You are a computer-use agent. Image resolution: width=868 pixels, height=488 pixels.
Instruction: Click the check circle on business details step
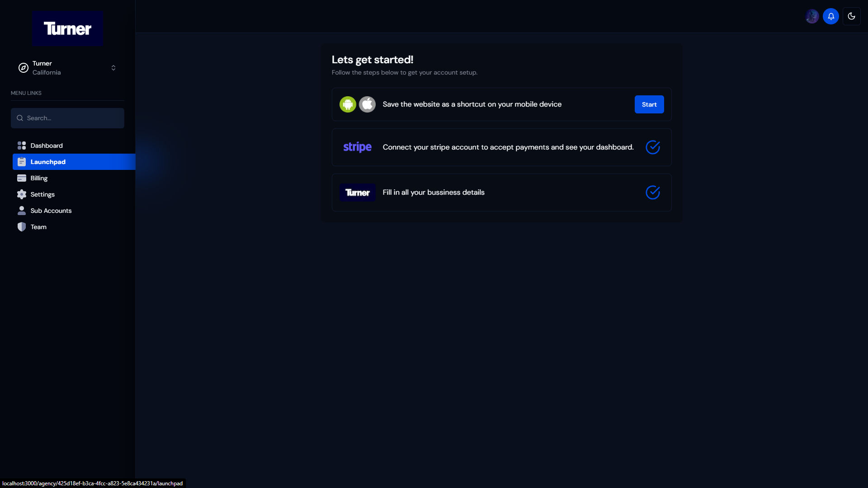653,192
